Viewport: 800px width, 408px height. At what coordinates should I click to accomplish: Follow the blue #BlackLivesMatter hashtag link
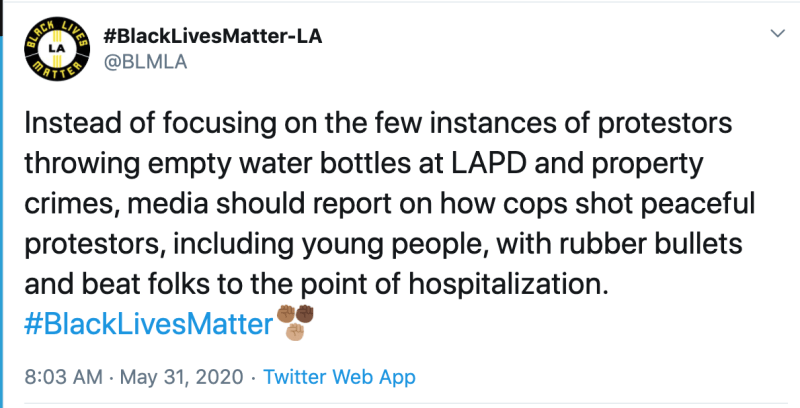pos(148,324)
